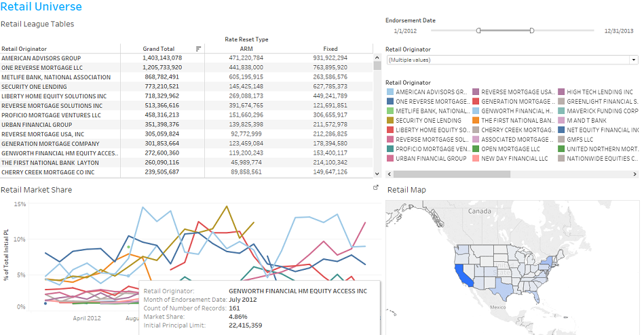The image size is (644, 335).
Task: Move the right Endorsement Date slider handle
Action: [x=532, y=31]
